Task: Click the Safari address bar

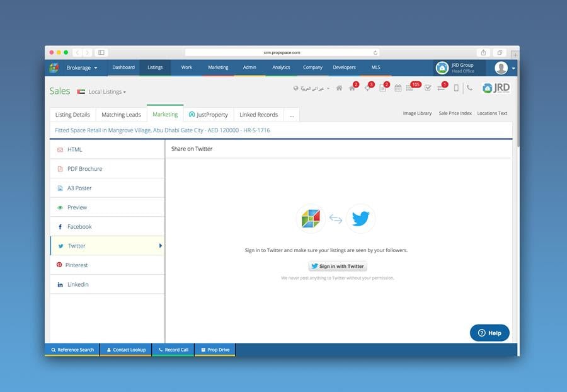Action: pos(282,52)
